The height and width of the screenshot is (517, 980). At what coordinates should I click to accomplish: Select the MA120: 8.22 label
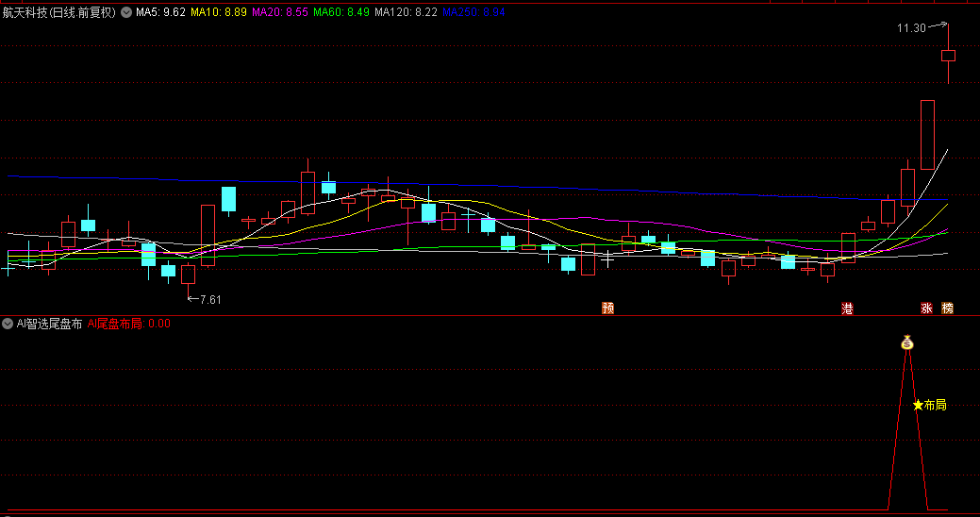pos(406,12)
